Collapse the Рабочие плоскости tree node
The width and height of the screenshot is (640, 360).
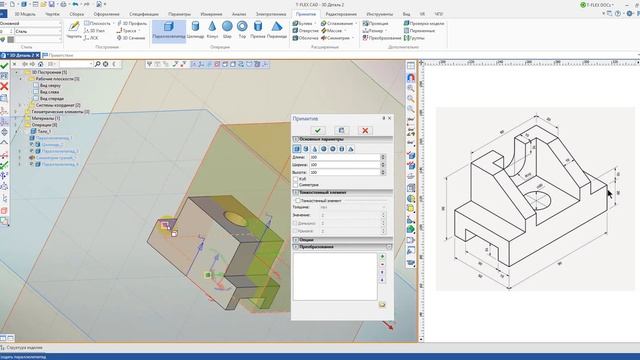click(x=21, y=79)
